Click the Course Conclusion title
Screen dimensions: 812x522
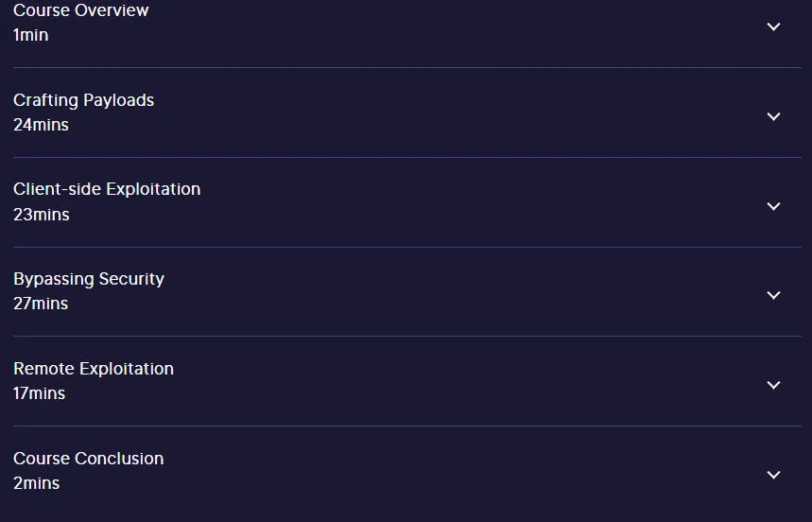click(88, 459)
